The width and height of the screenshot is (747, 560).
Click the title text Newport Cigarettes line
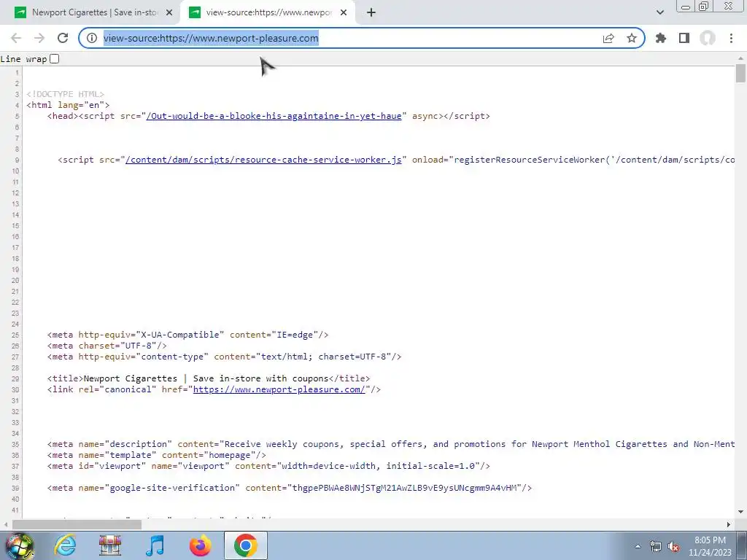(x=209, y=378)
